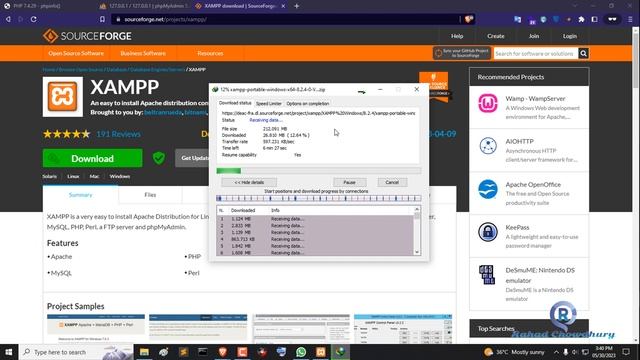This screenshot has height=360, width=640.
Task: Open WhatsApp from taskbar
Action: (x=301, y=352)
